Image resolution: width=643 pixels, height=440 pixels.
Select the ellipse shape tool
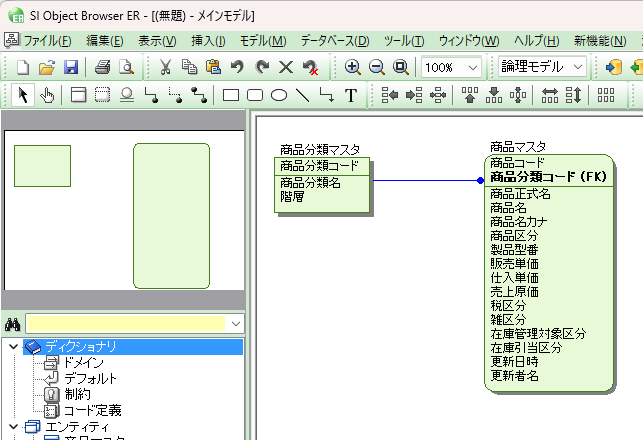pos(279,96)
